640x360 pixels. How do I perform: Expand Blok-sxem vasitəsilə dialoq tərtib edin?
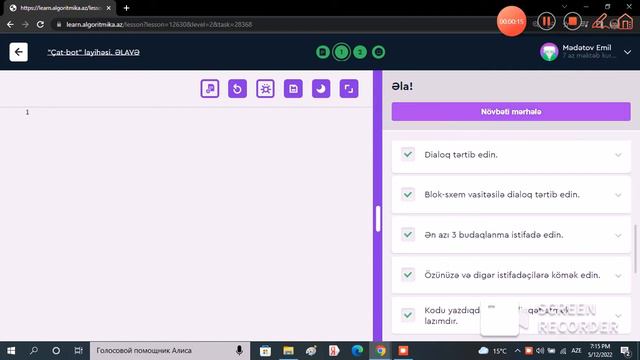618,195
